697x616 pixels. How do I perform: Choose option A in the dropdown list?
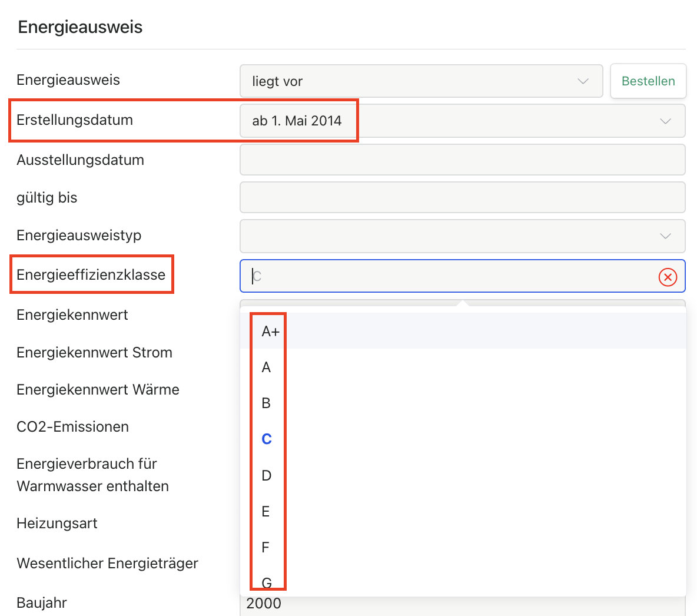click(x=267, y=367)
